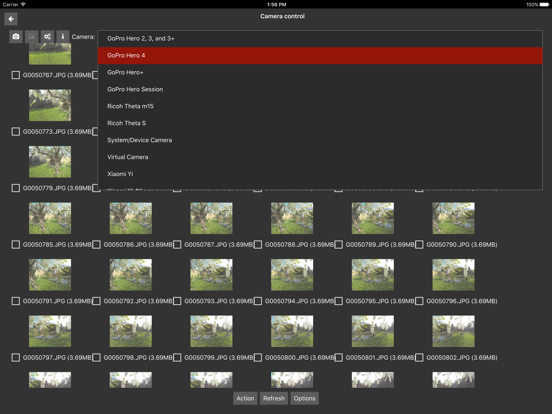
Task: Enable the G0050789.JPG checkbox
Action: (x=338, y=245)
